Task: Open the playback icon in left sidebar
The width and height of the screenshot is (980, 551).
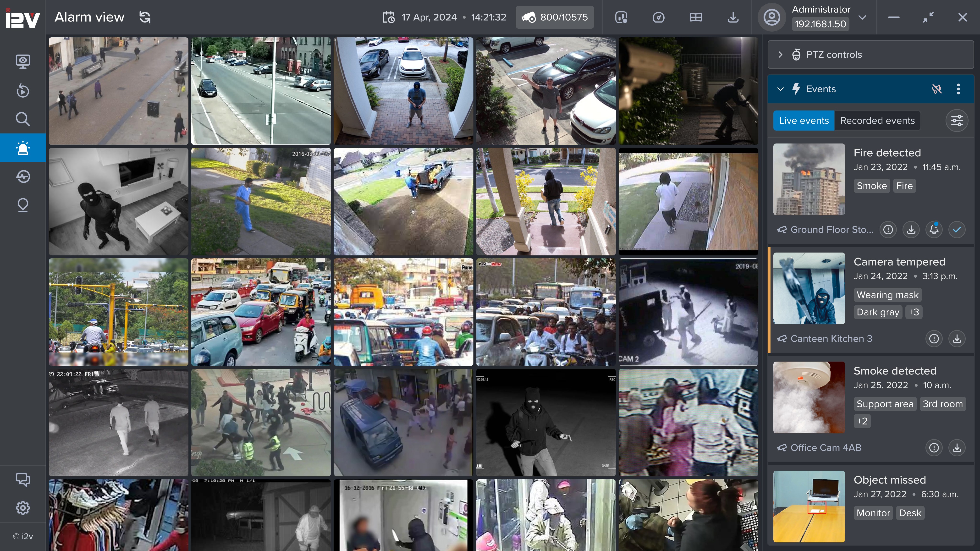Action: pos(23,91)
